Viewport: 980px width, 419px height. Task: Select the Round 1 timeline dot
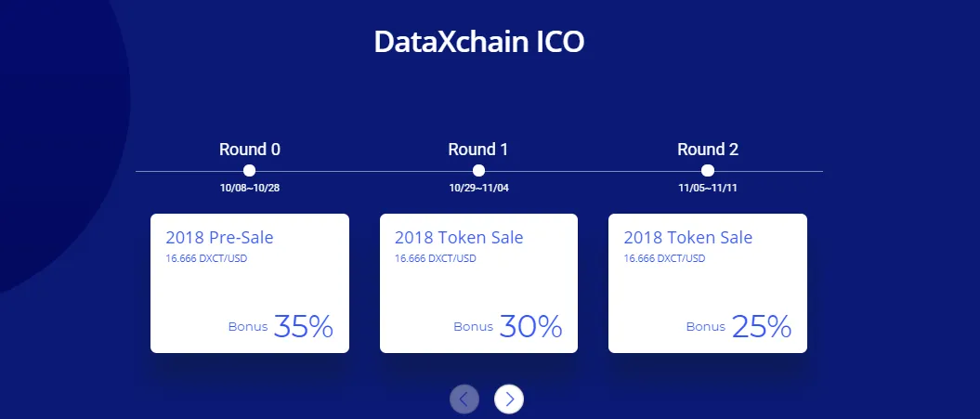coord(478,171)
